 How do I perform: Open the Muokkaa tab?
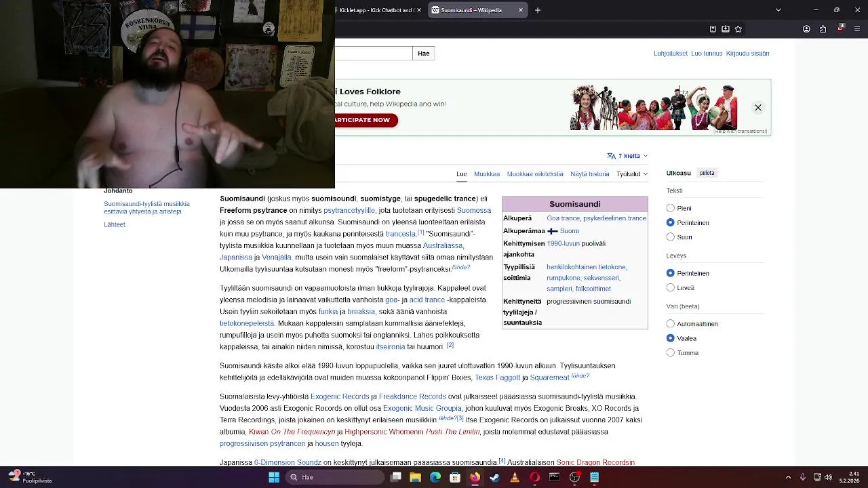point(487,174)
